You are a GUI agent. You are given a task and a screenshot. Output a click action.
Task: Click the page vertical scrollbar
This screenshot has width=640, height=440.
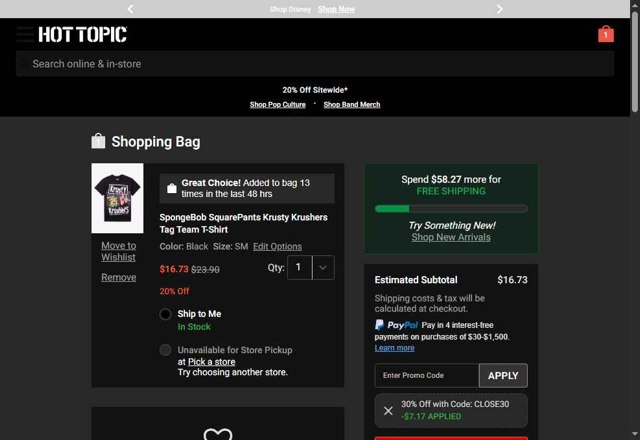tap(635, 61)
